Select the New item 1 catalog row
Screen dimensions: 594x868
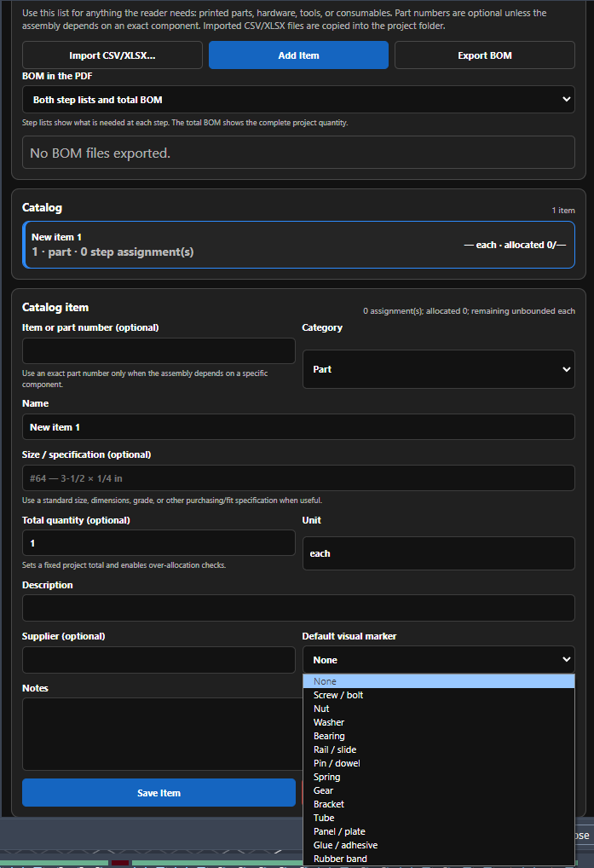click(x=298, y=245)
